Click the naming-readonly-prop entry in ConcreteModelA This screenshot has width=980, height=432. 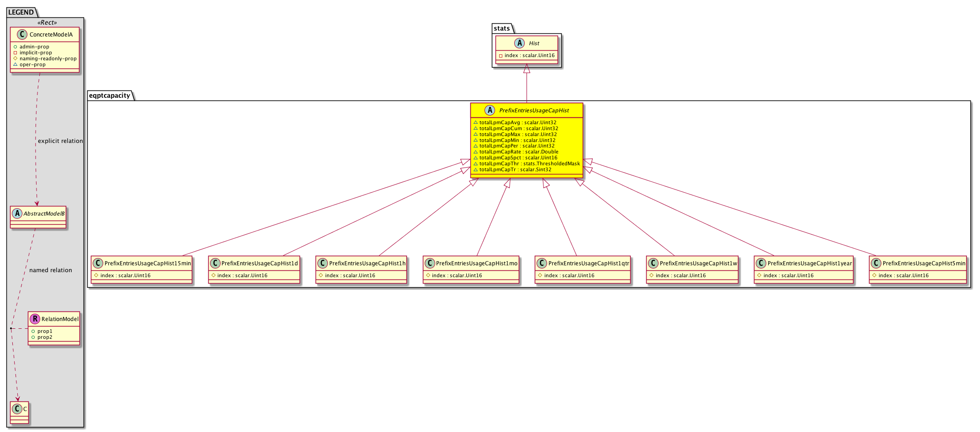(x=47, y=58)
